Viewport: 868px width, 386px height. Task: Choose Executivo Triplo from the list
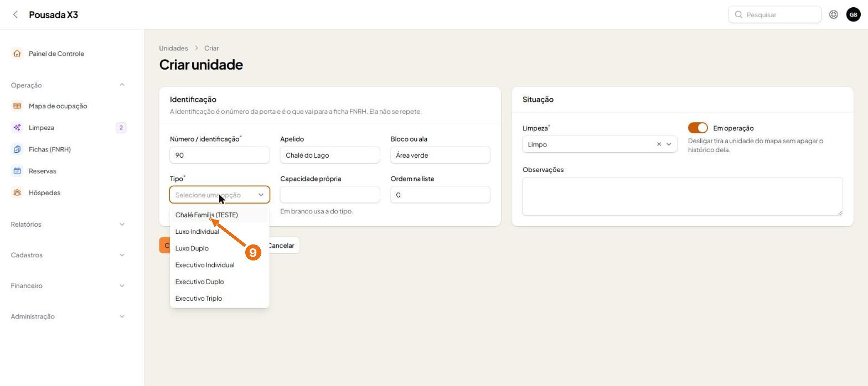220,298
